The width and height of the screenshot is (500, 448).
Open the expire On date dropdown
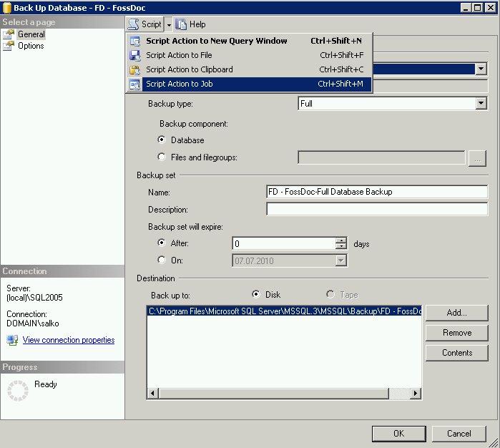[x=341, y=260]
